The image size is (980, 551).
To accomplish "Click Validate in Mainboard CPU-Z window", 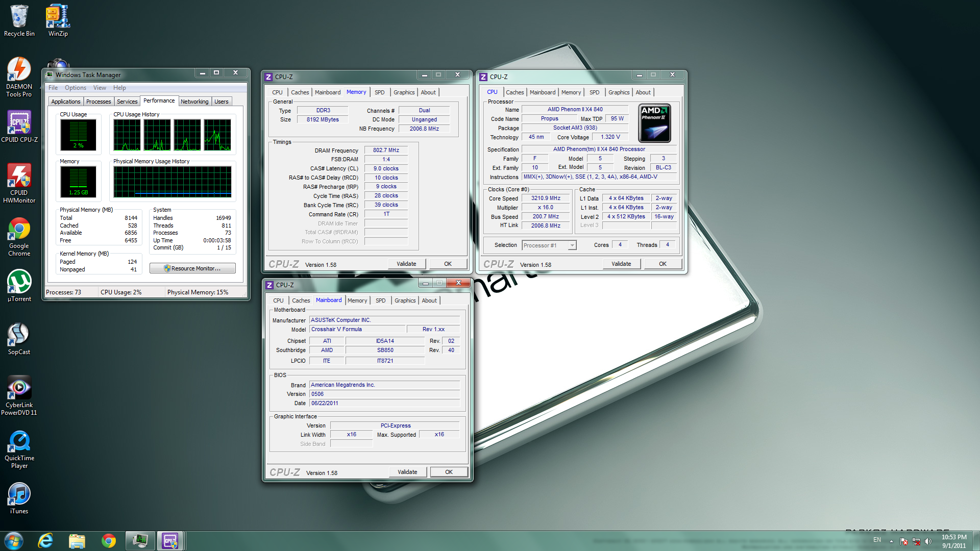I will [407, 472].
